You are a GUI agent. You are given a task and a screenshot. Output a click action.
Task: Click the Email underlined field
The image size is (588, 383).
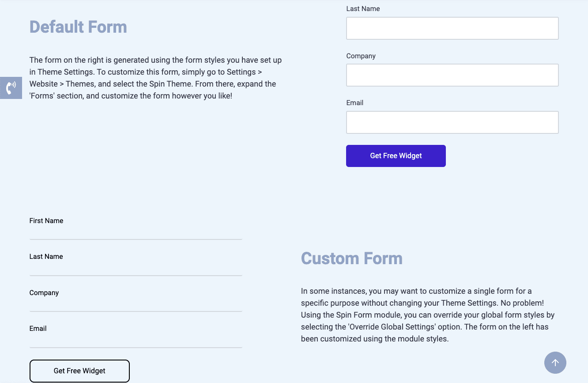point(136,343)
